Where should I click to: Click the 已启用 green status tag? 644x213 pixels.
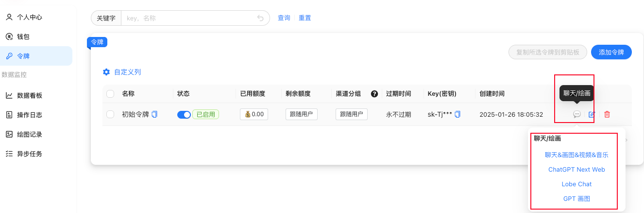click(x=206, y=115)
